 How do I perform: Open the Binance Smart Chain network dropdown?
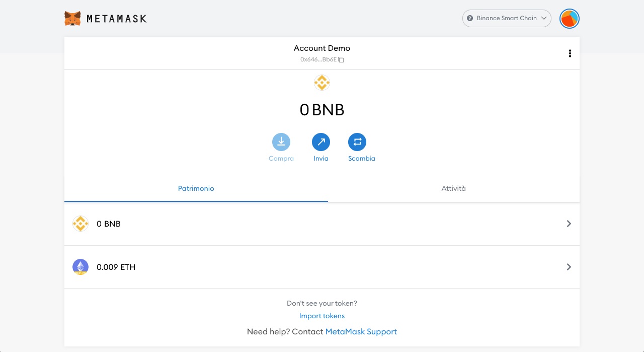pyautogui.click(x=507, y=18)
